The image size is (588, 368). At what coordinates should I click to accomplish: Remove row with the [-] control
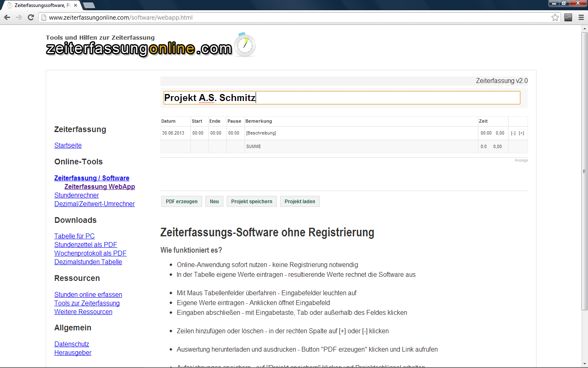tap(513, 133)
